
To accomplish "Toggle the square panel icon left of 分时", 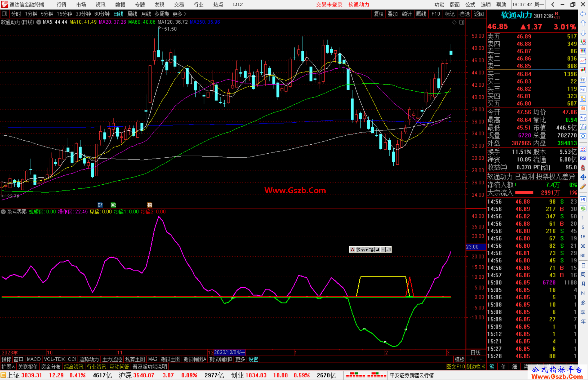I will point(5,14).
